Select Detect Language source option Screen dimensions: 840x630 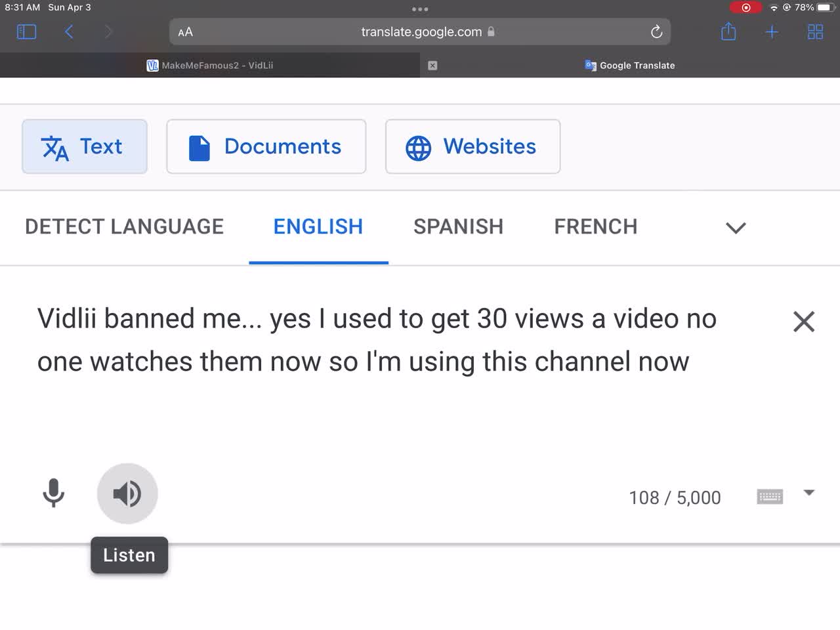tap(125, 226)
